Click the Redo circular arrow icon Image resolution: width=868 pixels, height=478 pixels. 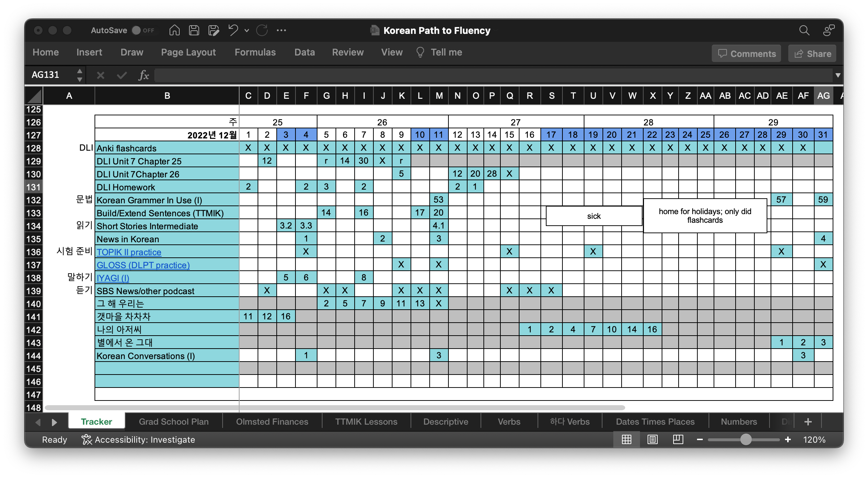(262, 30)
